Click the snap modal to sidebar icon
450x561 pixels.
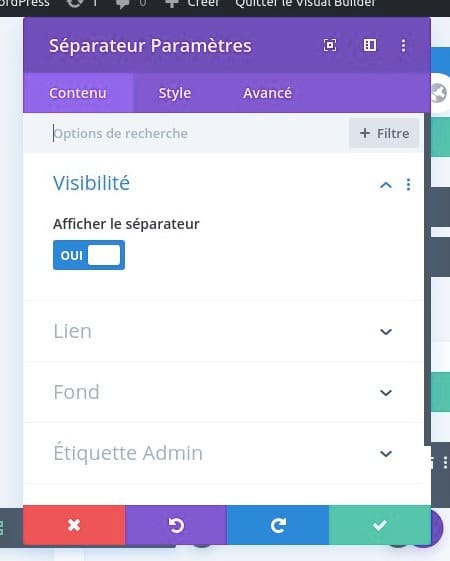point(370,45)
